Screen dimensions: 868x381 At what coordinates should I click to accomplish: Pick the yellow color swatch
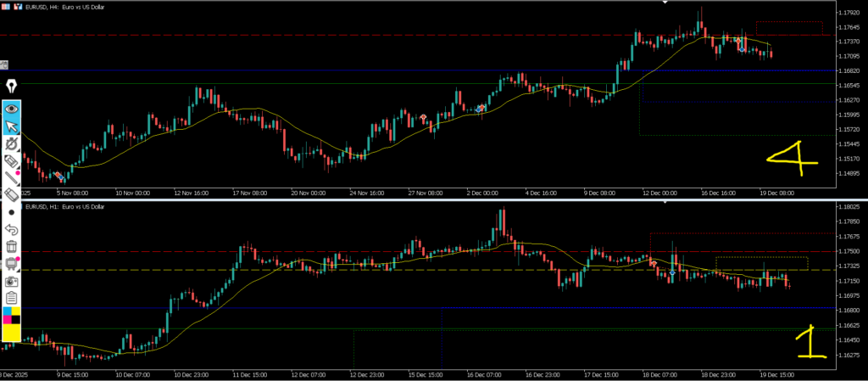12,333
